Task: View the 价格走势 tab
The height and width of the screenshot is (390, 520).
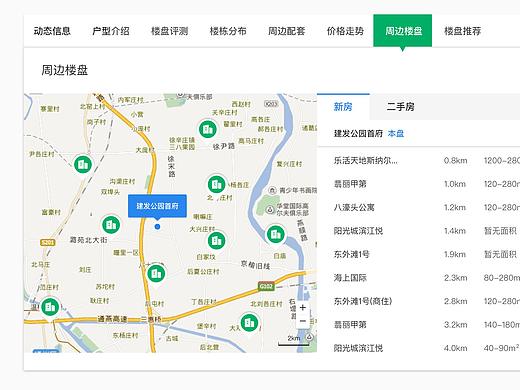Action: [345, 31]
